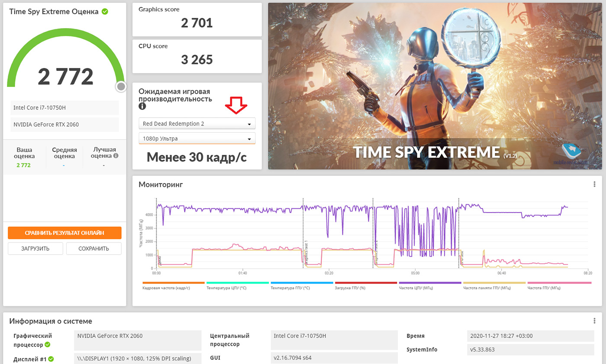Click NVIDIA GeForce RTX 2060 field under gauge

[x=64, y=125]
